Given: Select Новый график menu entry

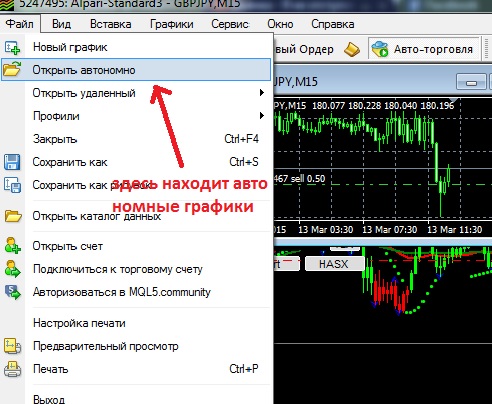Looking at the screenshot, I should coord(136,47).
